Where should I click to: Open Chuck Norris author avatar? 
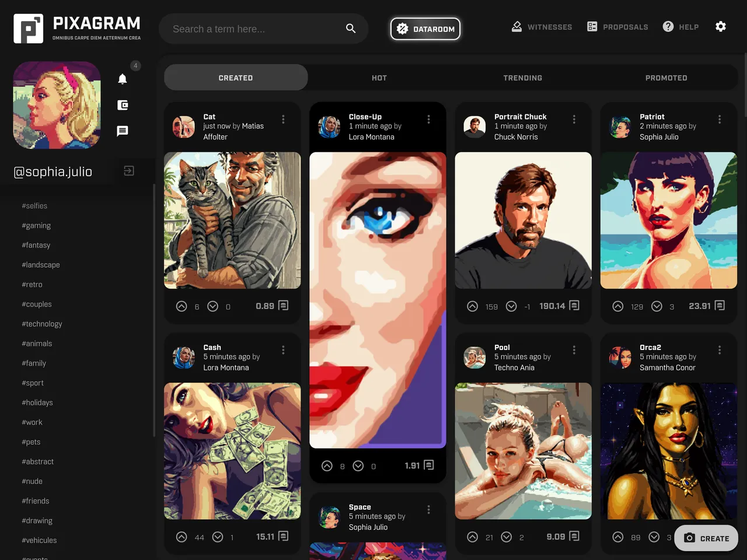pyautogui.click(x=474, y=127)
